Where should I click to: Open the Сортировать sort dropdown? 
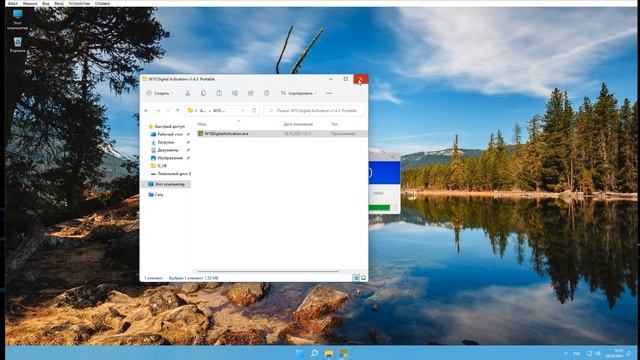(299, 93)
